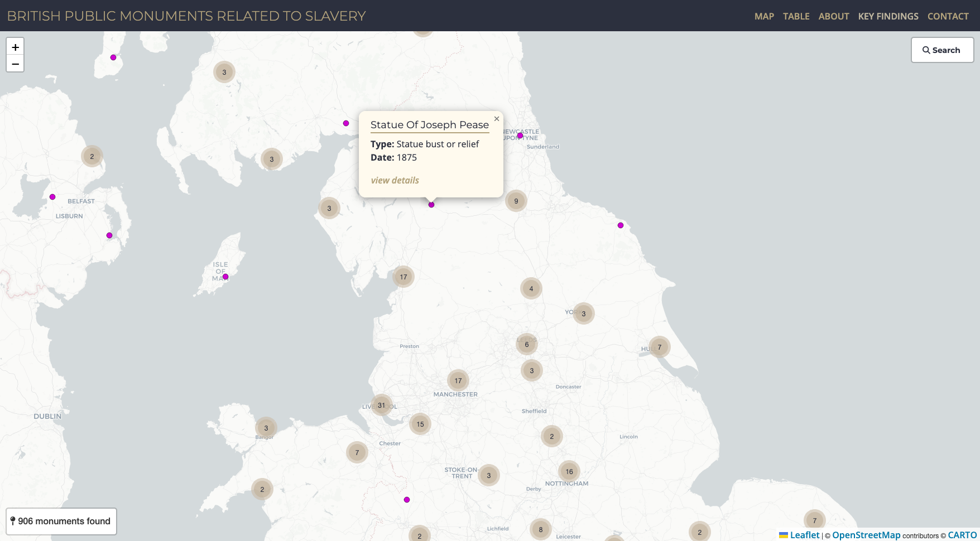
Task: Open view details for Joseph Pease
Action: point(395,180)
